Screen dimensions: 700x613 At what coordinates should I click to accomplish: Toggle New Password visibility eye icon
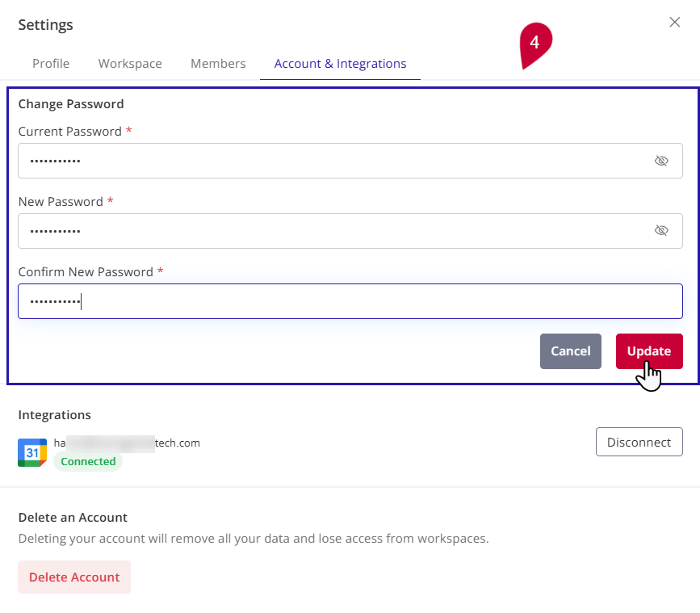coord(661,230)
